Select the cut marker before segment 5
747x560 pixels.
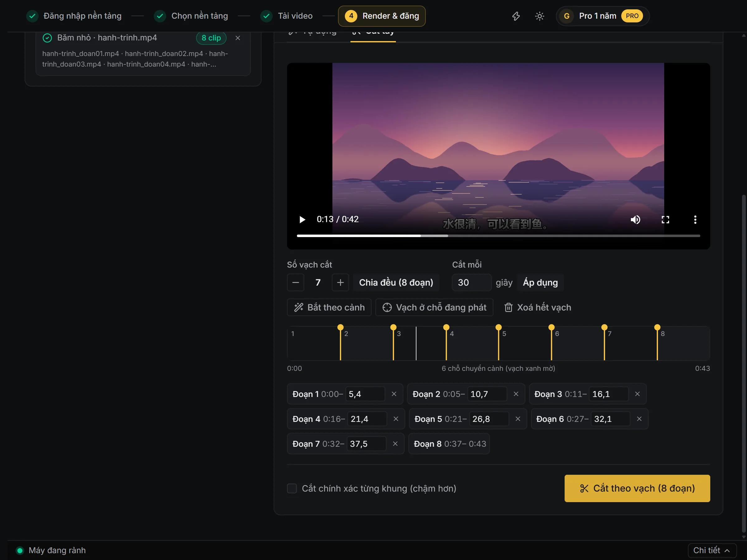pos(498,343)
